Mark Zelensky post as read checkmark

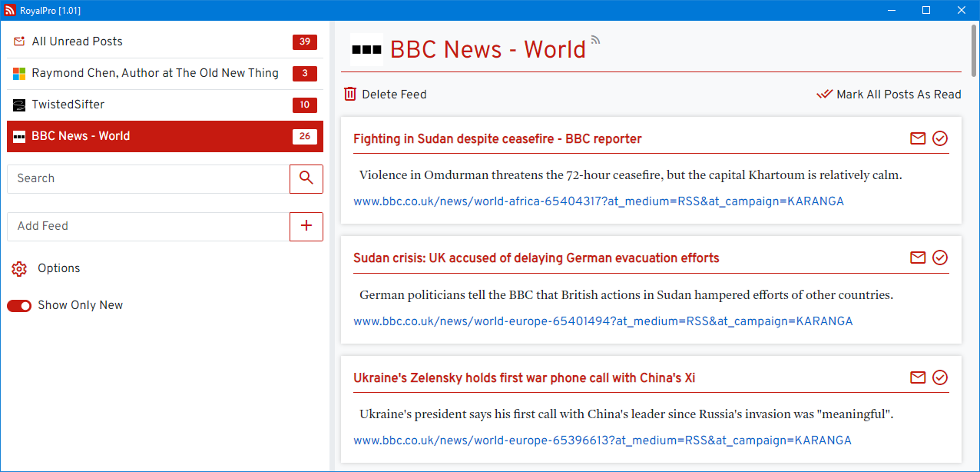[x=940, y=377]
